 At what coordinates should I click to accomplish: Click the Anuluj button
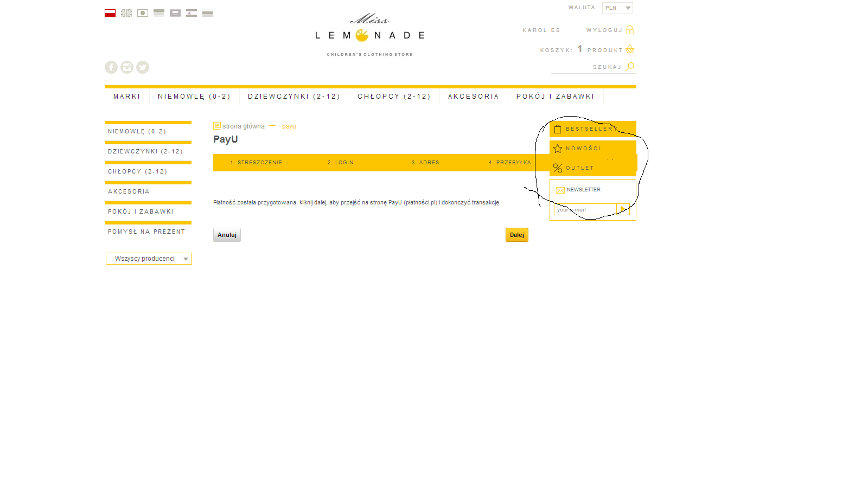click(227, 235)
